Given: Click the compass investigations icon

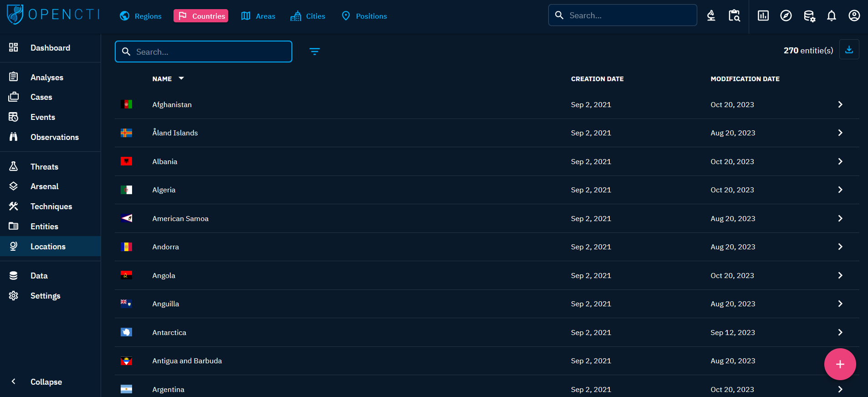Looking at the screenshot, I should pos(786,16).
